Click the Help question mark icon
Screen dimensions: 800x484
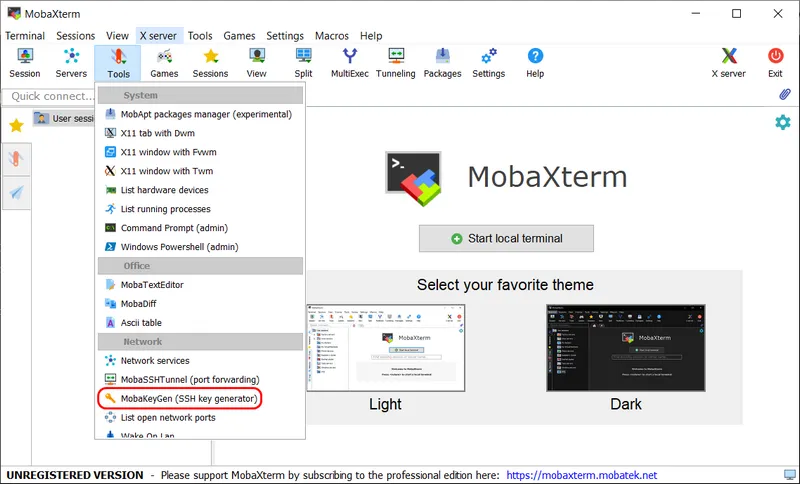(535, 63)
